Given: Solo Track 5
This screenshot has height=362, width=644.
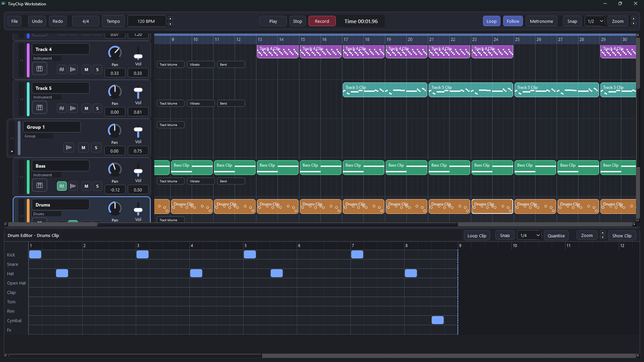Looking at the screenshot, I should pyautogui.click(x=98, y=108).
